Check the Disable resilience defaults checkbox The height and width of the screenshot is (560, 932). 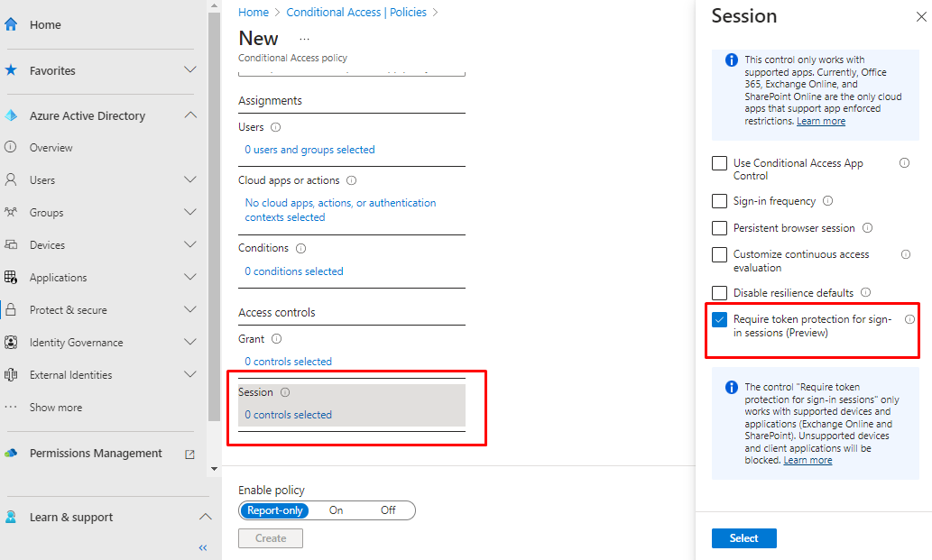click(719, 293)
